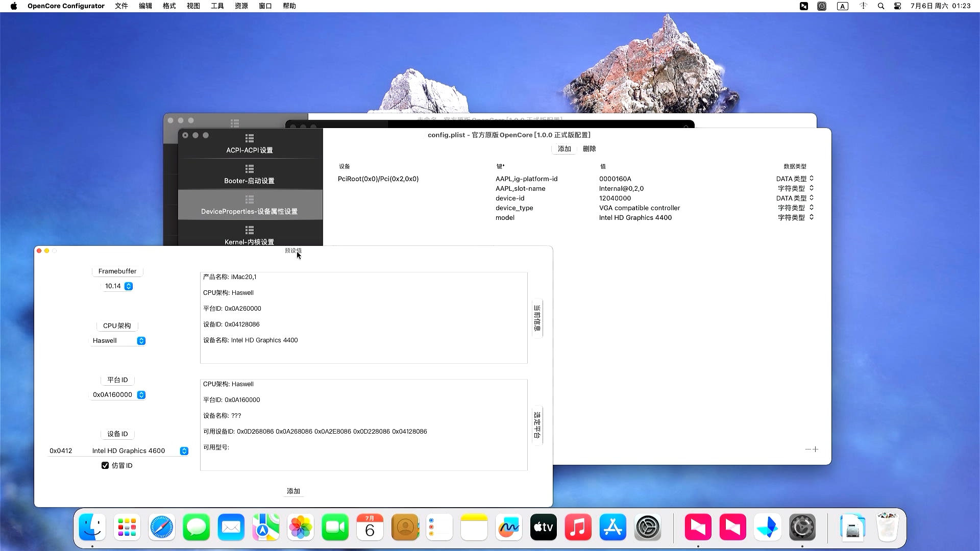Open Music app in Dock
980x551 pixels.
click(x=578, y=527)
